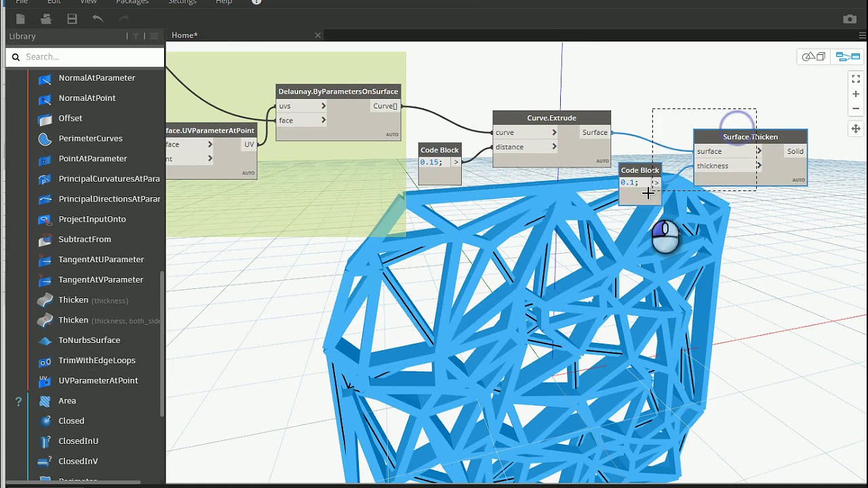Click the Area query node icon

[x=45, y=401]
